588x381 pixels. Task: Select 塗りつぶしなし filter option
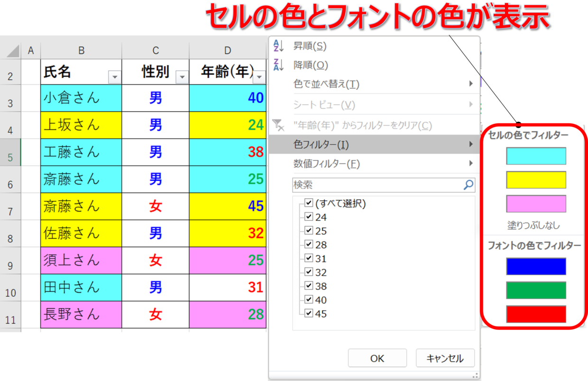click(x=533, y=225)
